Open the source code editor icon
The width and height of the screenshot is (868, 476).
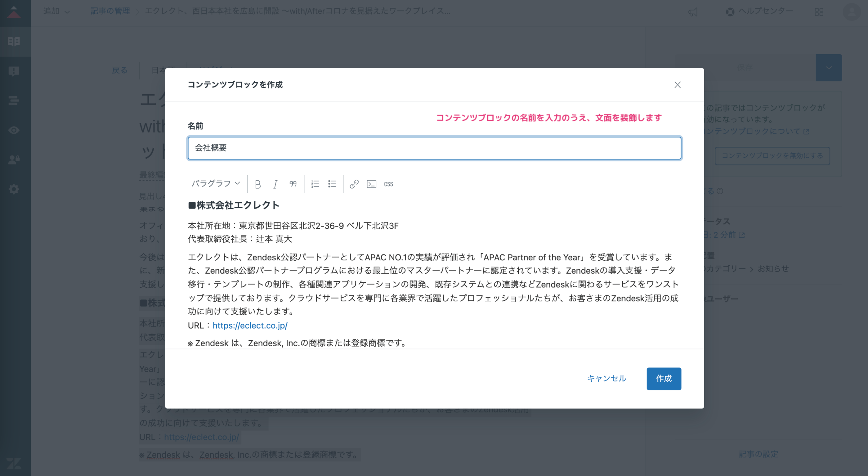click(371, 184)
